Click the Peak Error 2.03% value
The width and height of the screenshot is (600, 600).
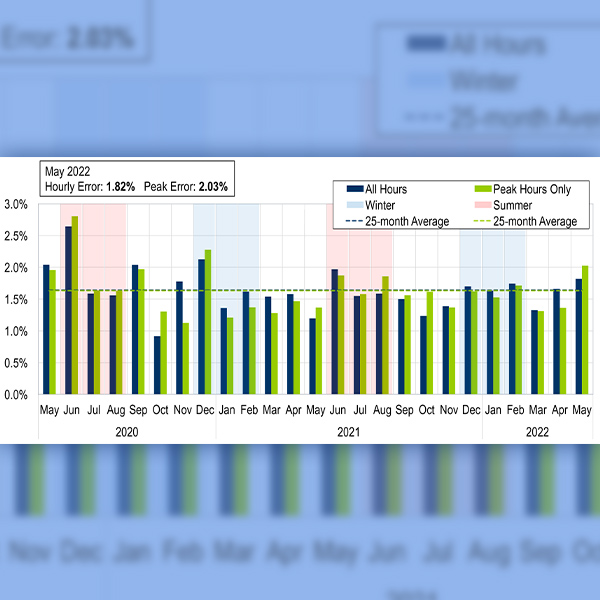coord(212,186)
